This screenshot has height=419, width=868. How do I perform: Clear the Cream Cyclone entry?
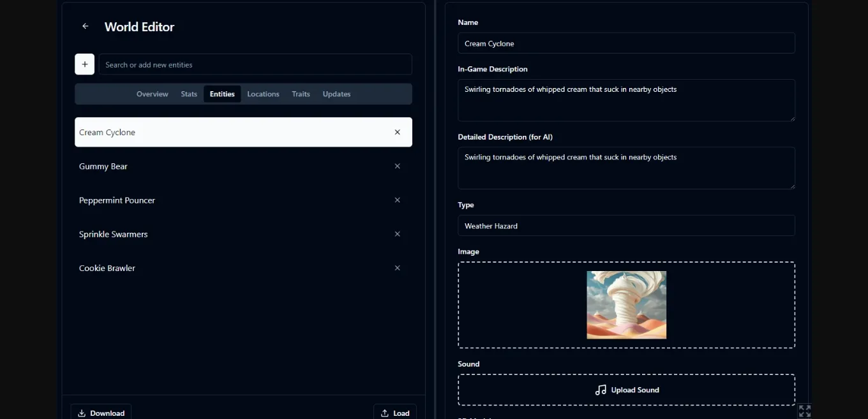coord(397,132)
